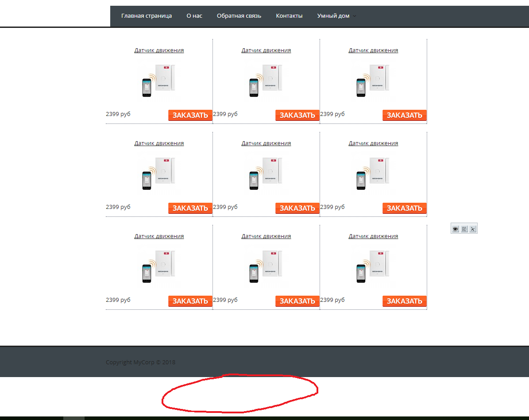Click the text lines icon in floating toolbar
This screenshot has width=529, height=420.
coord(464,229)
